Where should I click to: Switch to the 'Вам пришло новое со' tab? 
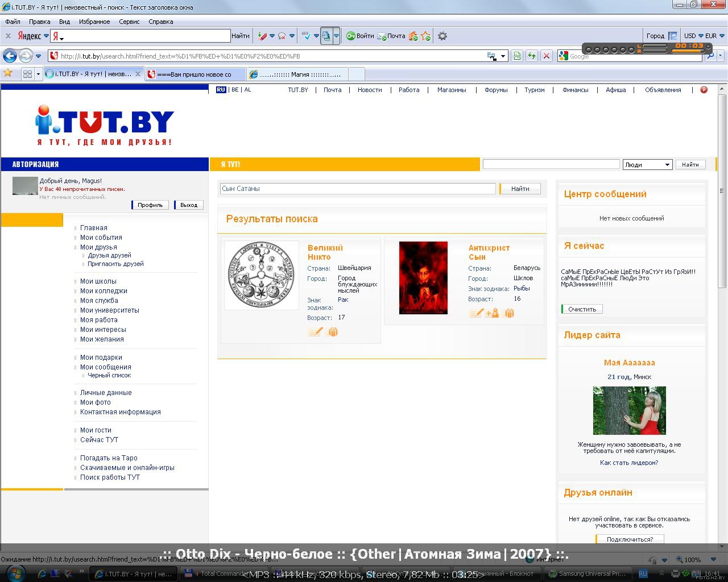(195, 74)
